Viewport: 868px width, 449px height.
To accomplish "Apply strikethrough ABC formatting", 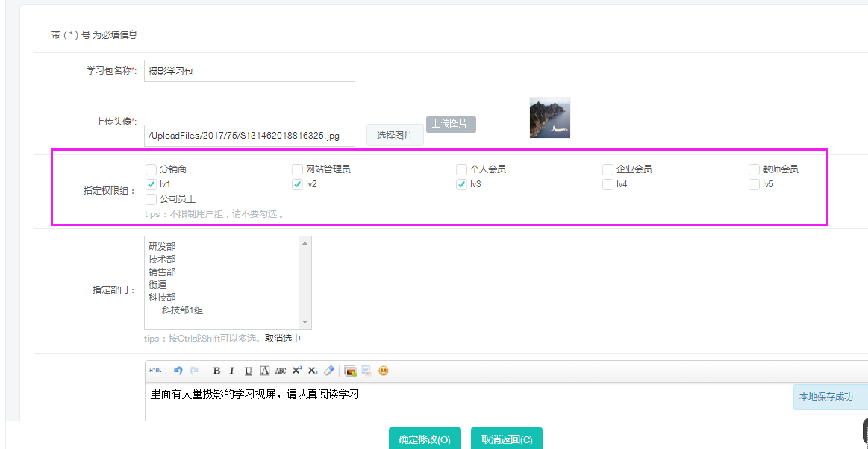I will click(281, 371).
